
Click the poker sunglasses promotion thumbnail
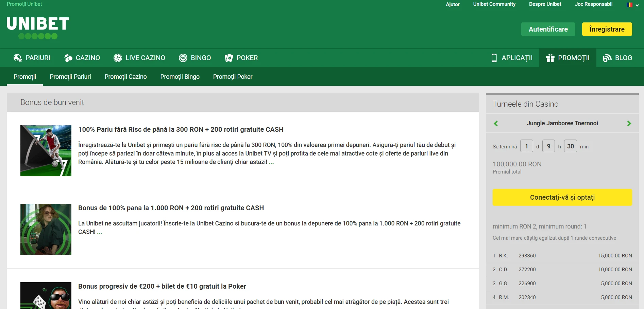[46, 295]
